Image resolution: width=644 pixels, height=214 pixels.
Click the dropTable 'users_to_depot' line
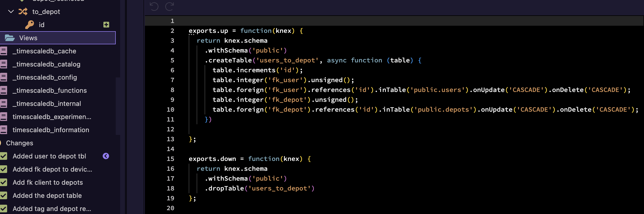point(259,188)
